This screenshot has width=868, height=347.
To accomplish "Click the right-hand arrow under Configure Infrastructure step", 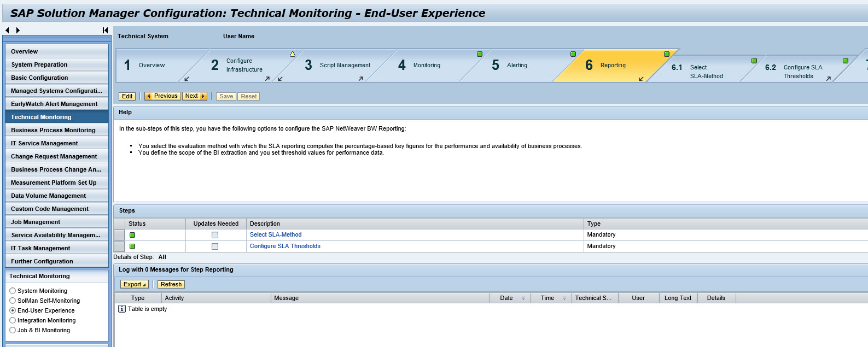I will pos(267,79).
